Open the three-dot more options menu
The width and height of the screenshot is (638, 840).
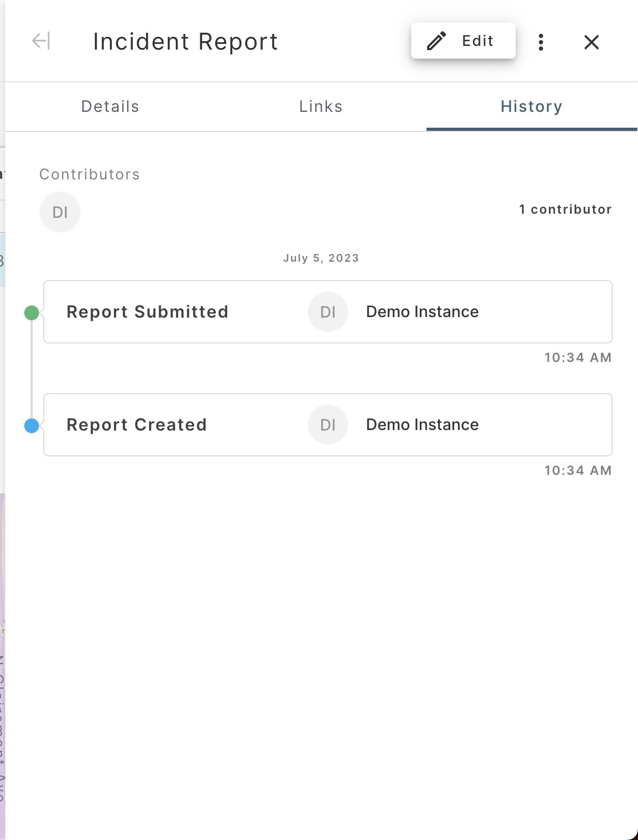(x=541, y=42)
